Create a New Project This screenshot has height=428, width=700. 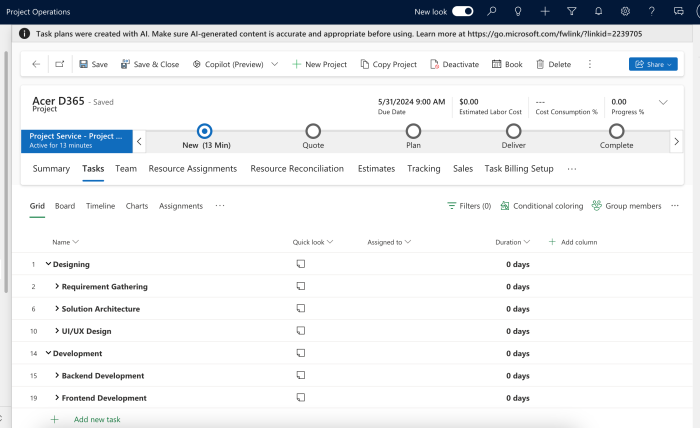pos(319,64)
